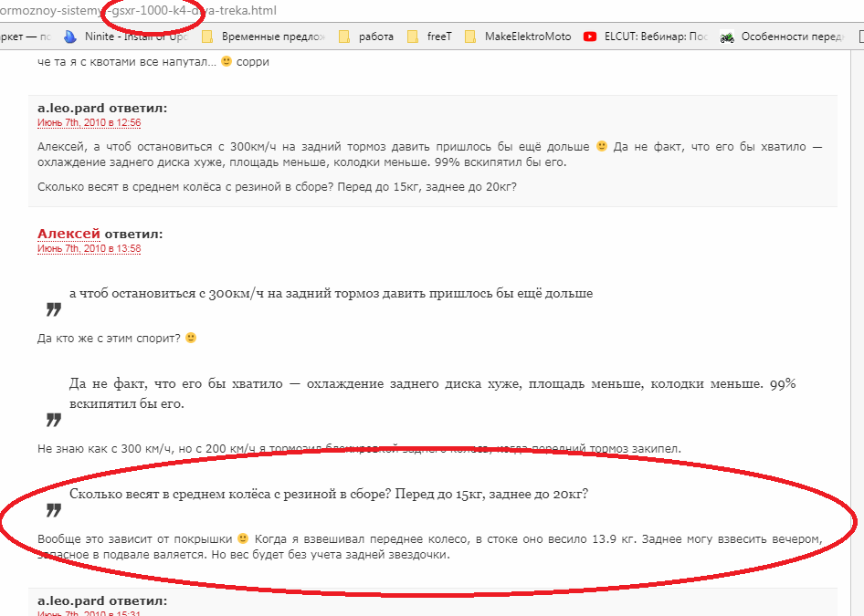Click the quote mark beside 'Сколько весят' quote
This screenshot has width=864, height=616.
54,511
